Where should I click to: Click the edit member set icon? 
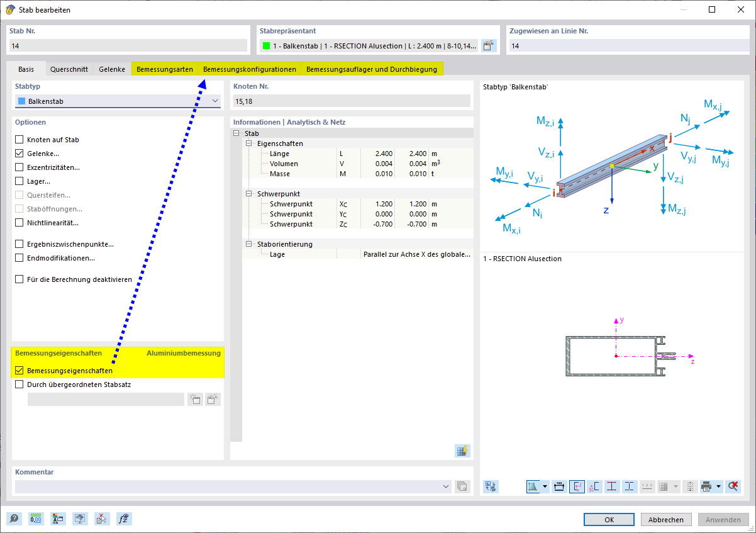pyautogui.click(x=213, y=399)
